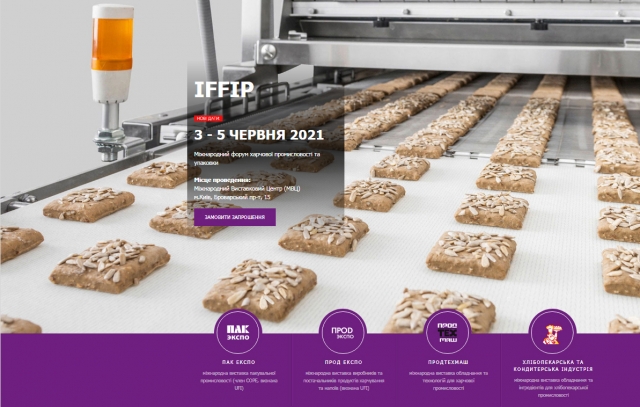The image size is (640, 407).
Task: Open the ПАК ЕКСПО title link
Action: [x=238, y=362]
